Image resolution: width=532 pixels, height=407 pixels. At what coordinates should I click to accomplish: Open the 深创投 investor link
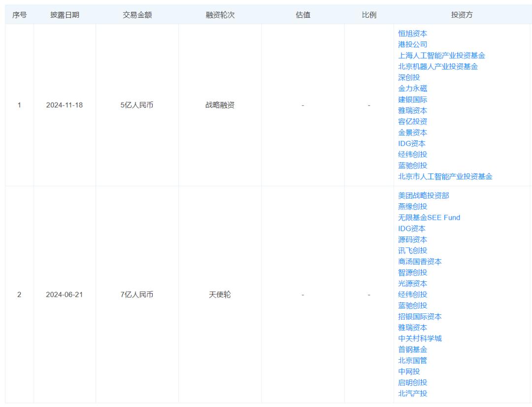point(409,77)
